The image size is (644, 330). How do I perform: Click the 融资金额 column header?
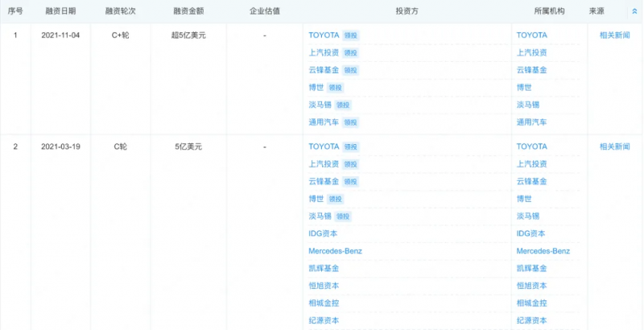pos(188,11)
